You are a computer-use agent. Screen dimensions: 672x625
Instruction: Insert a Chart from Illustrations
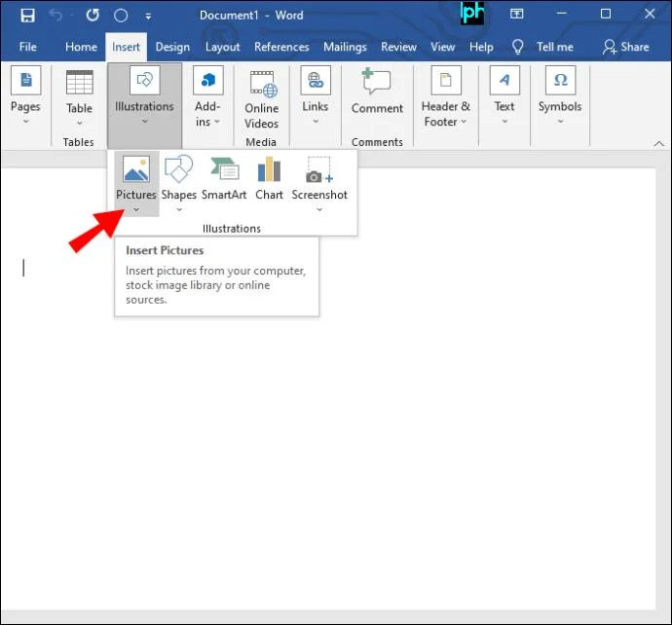pos(269,168)
